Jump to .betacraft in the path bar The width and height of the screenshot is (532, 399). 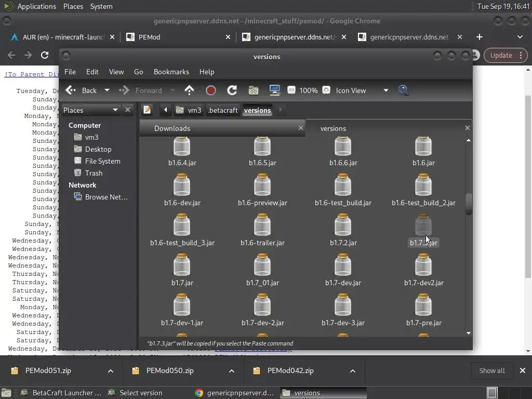coord(222,110)
